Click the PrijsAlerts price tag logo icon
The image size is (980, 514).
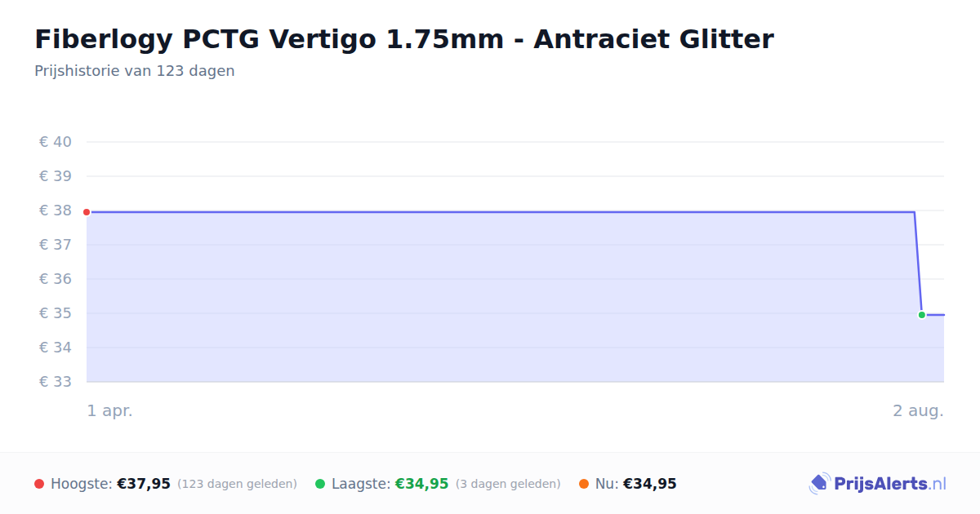pyautogui.click(x=819, y=484)
